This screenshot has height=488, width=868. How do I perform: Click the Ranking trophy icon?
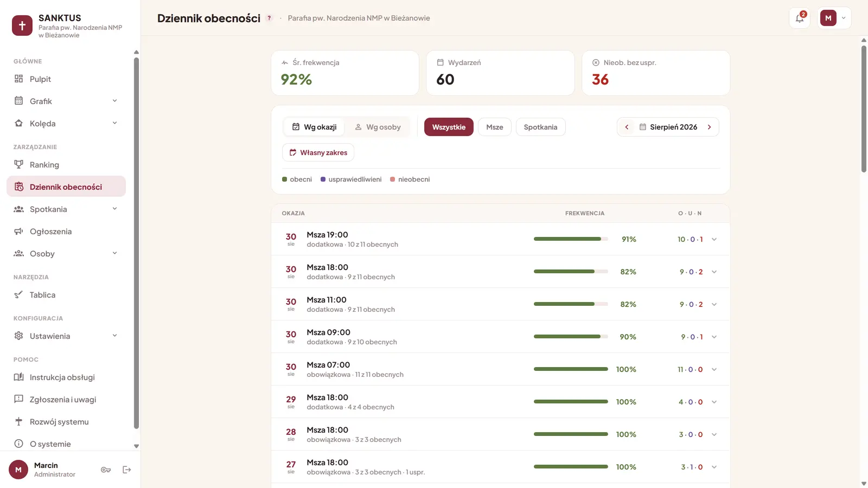[x=19, y=164]
